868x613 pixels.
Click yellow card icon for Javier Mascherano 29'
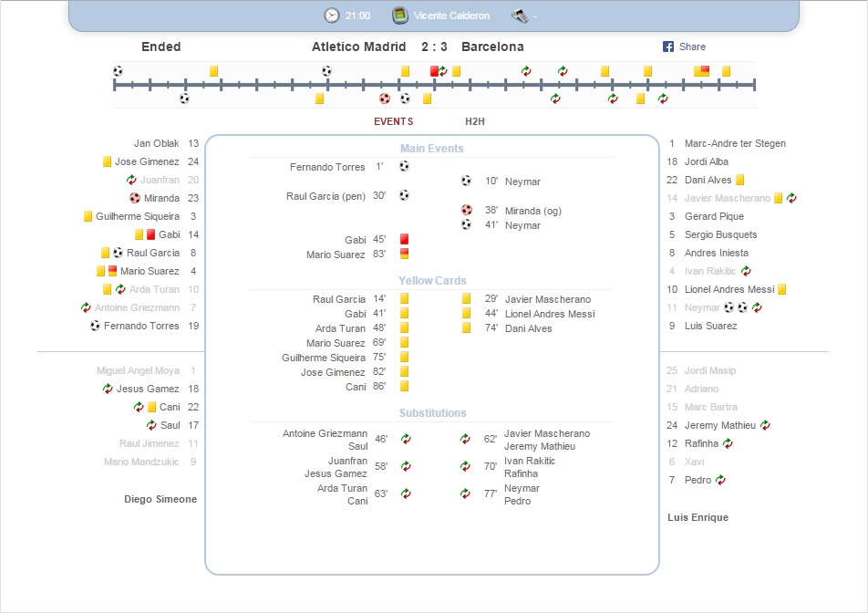[x=466, y=298]
